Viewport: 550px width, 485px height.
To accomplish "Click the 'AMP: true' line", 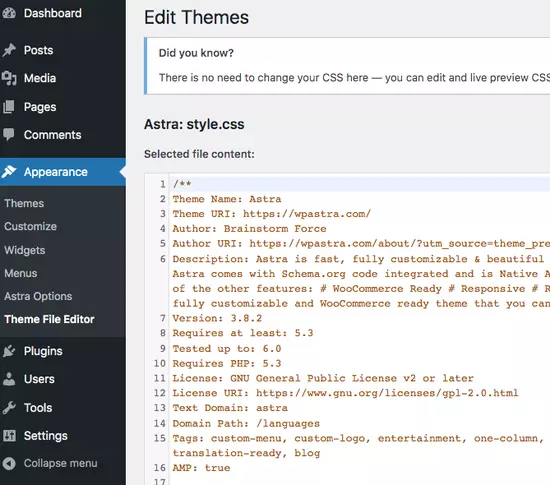I will click(x=201, y=468).
